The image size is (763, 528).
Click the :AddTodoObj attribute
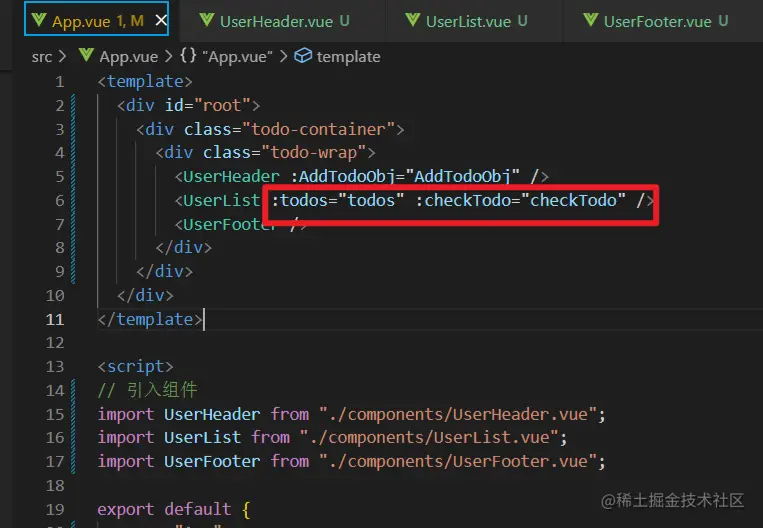[405, 177]
